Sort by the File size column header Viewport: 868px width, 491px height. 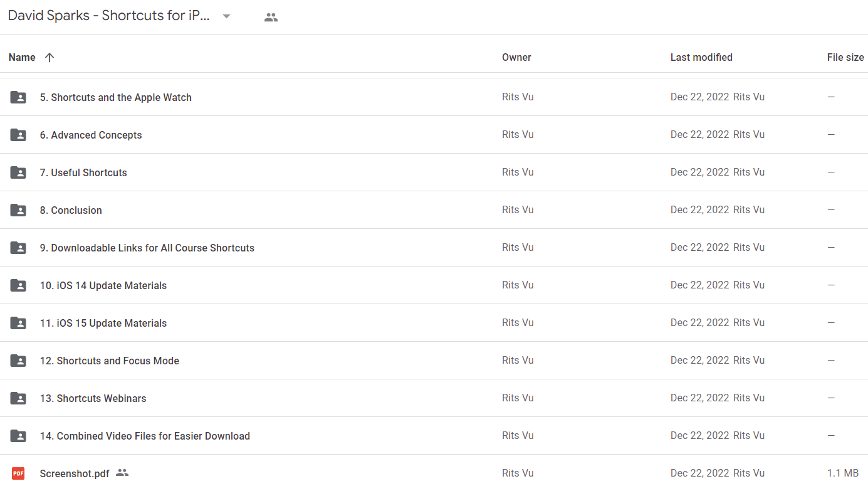[845, 57]
